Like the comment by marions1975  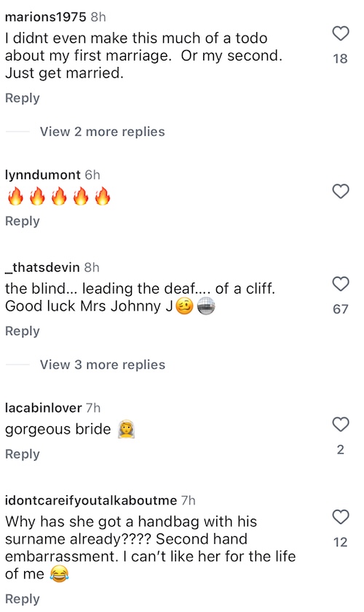(340, 34)
